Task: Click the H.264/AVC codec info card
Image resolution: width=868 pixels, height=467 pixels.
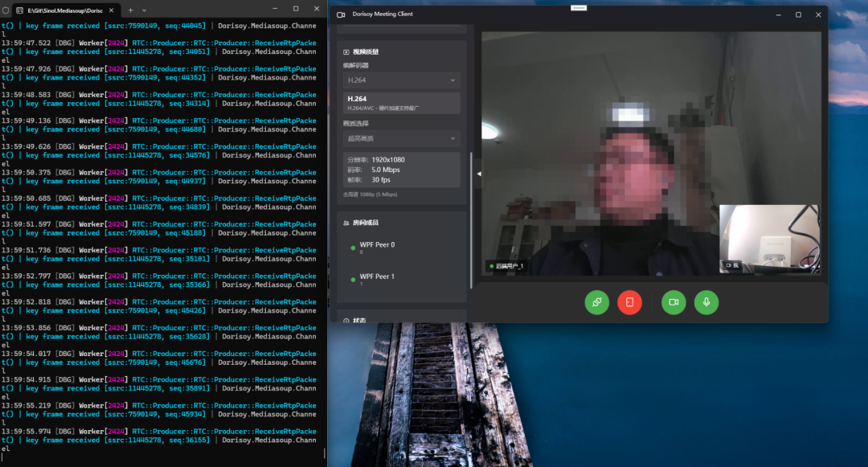Action: point(401,103)
